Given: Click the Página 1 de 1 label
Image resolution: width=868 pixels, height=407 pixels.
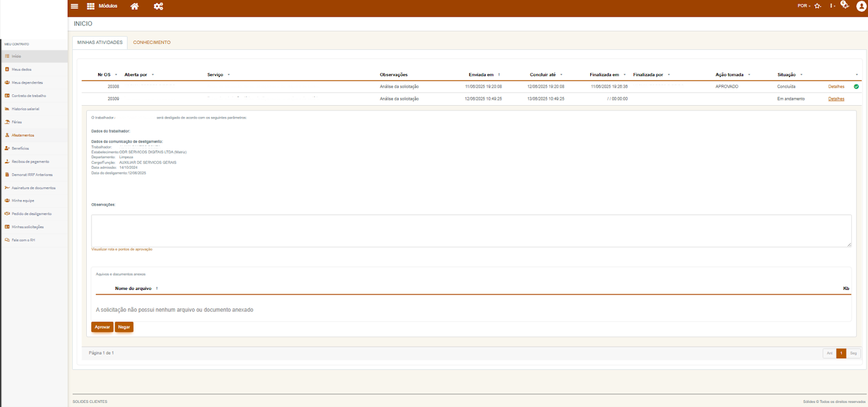Looking at the screenshot, I should coord(101,353).
